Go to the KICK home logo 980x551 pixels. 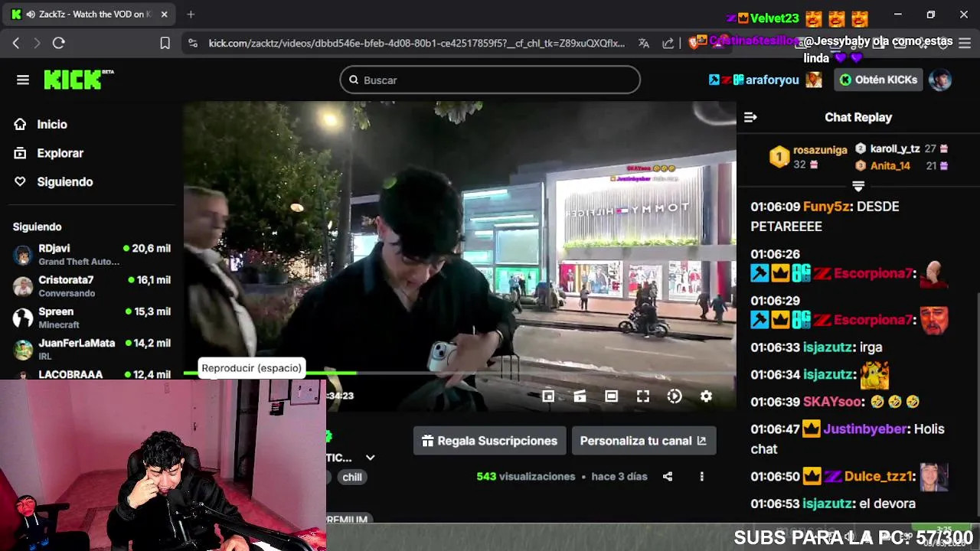click(78, 80)
